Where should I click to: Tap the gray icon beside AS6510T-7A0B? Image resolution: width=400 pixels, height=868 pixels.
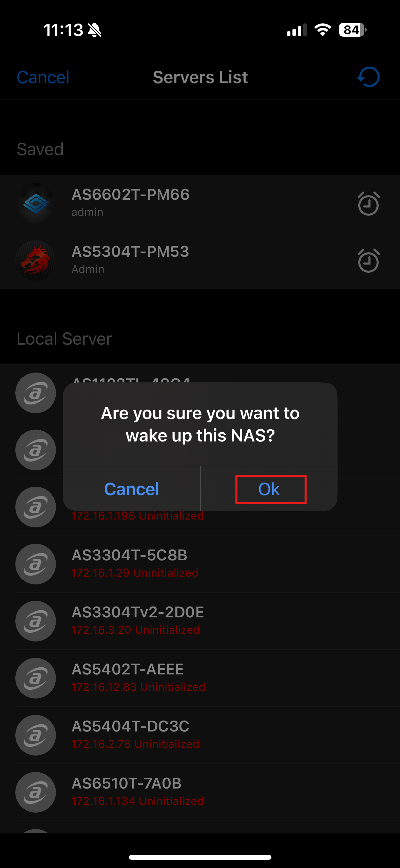click(36, 792)
